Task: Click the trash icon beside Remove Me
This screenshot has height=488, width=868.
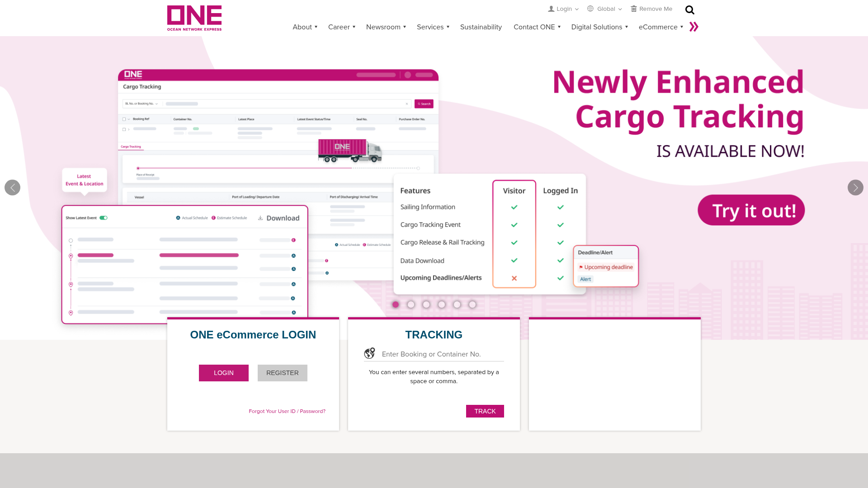Action: [x=633, y=9]
